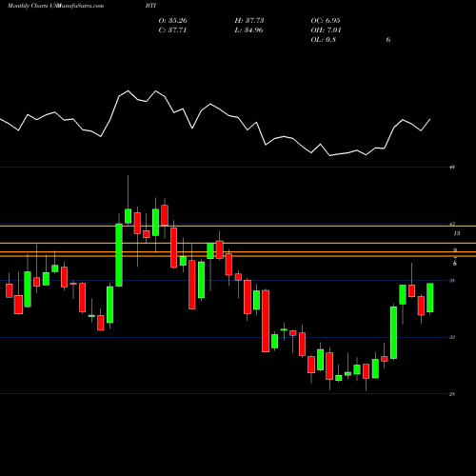Select the high value 'H: 37.73'
This screenshot has width=476, height=476.
(249, 21)
